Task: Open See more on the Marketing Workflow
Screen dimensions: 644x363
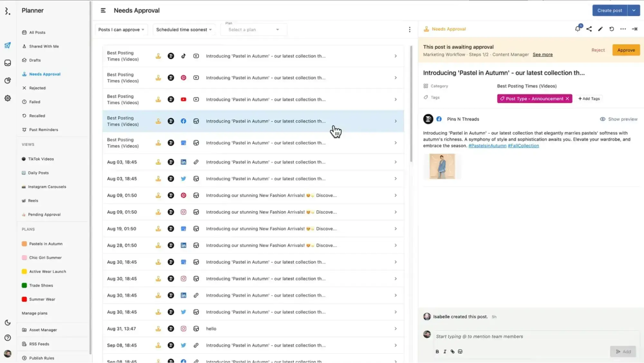Action: (x=542, y=54)
